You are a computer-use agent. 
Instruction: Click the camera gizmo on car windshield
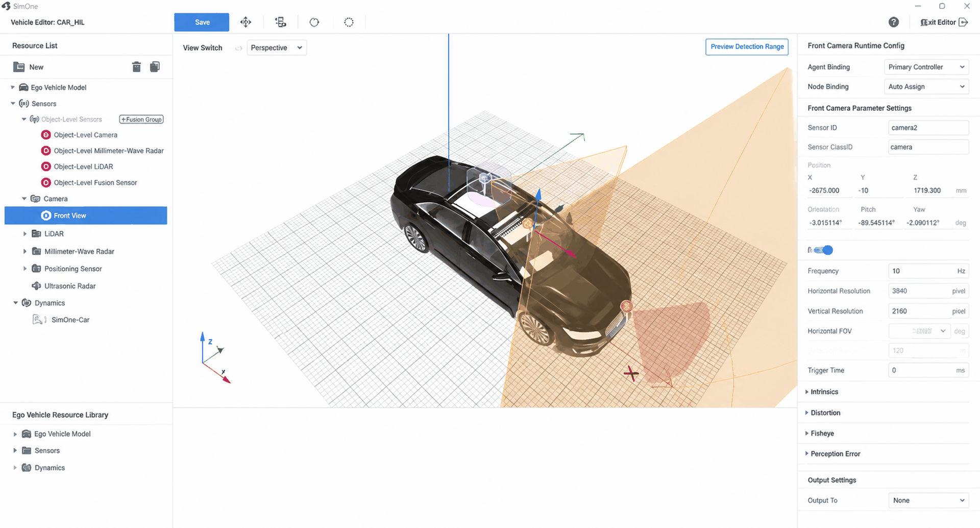coord(528,224)
